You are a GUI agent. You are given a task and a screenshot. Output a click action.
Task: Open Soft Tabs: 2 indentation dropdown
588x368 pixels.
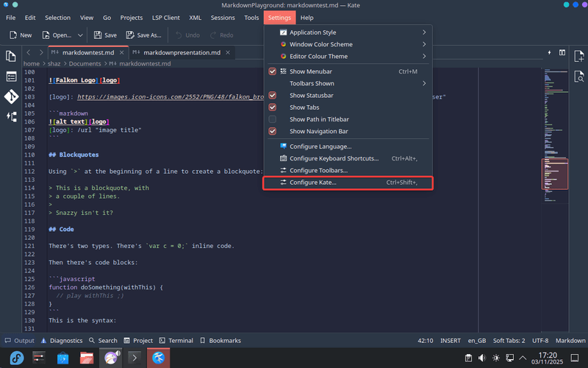(509, 341)
